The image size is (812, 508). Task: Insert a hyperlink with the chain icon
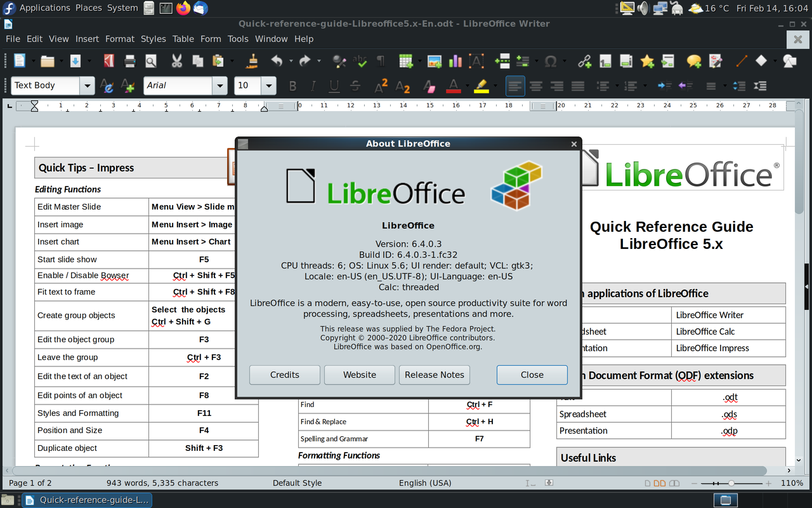point(584,61)
